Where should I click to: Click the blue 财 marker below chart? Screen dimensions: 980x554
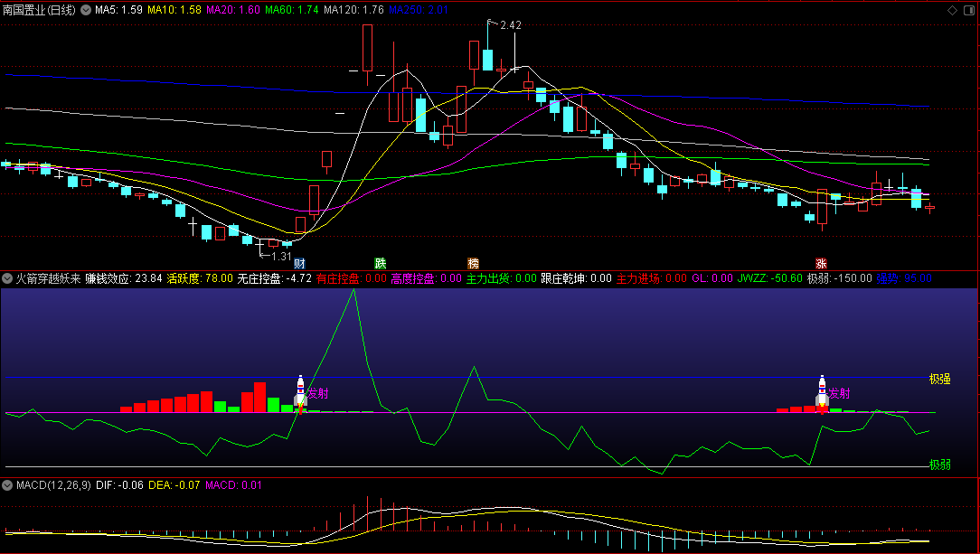299,264
